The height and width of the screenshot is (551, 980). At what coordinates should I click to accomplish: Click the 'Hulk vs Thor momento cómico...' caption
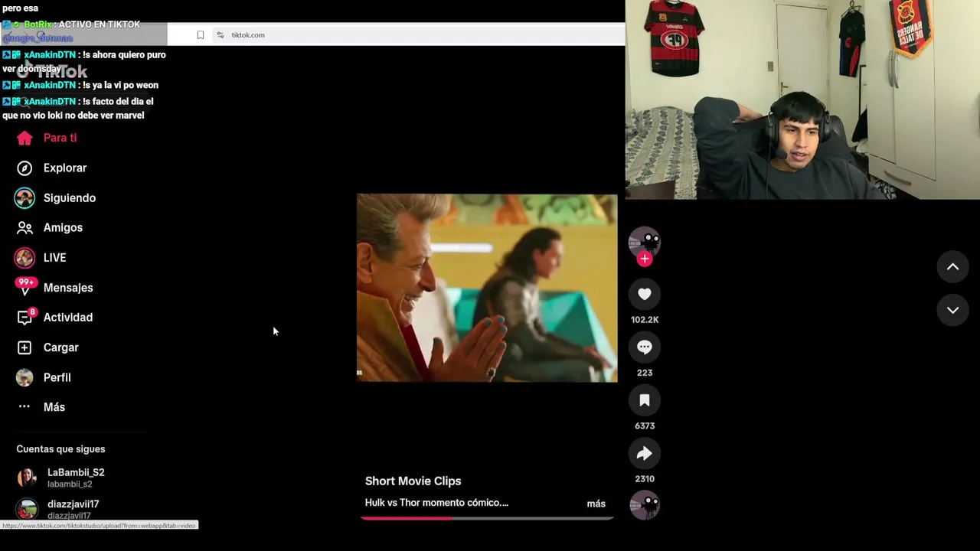click(x=436, y=503)
